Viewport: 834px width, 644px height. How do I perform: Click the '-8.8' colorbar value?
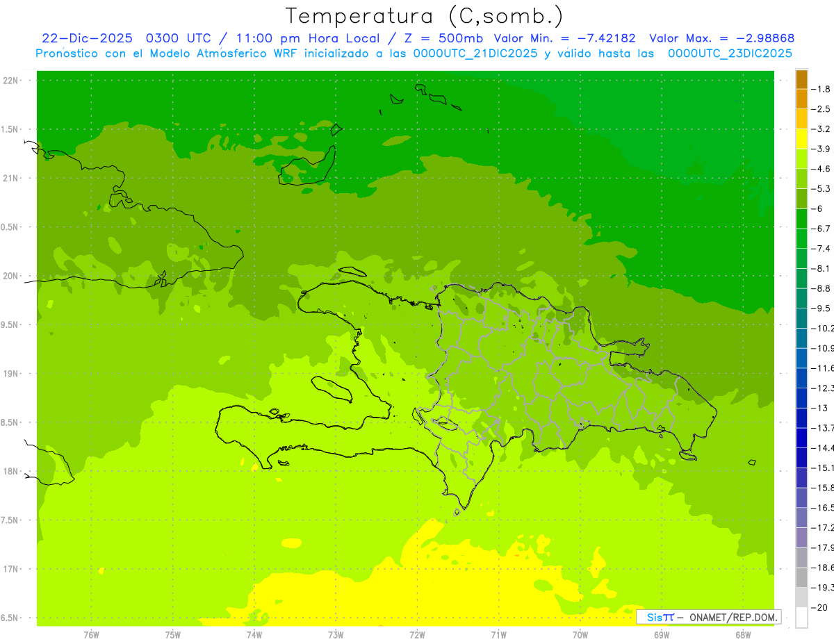(x=822, y=288)
